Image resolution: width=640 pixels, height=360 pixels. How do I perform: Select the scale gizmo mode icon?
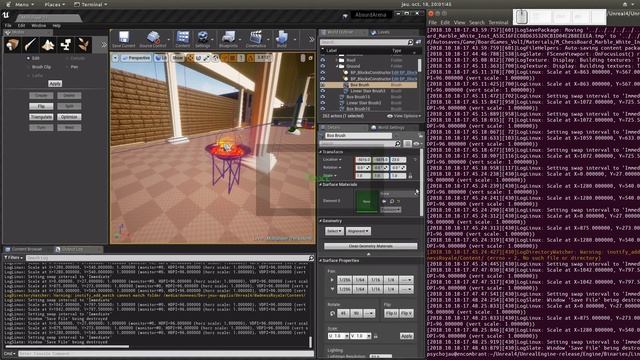207,58
